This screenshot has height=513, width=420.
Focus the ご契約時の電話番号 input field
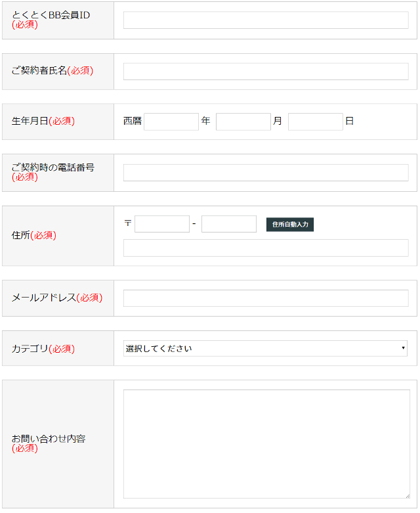tap(266, 173)
